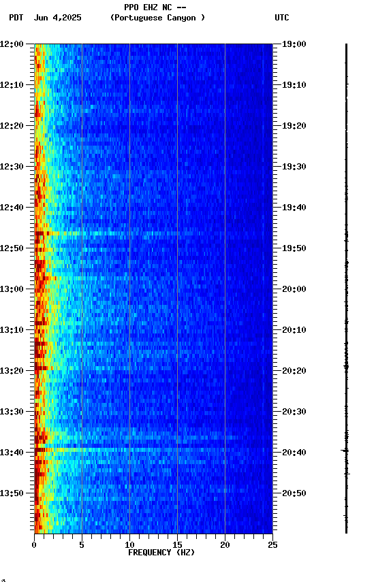Image resolution: width=376 pixels, height=588 pixels.
Task: Click the 25 Hz frequency axis label
Action: pos(272,545)
